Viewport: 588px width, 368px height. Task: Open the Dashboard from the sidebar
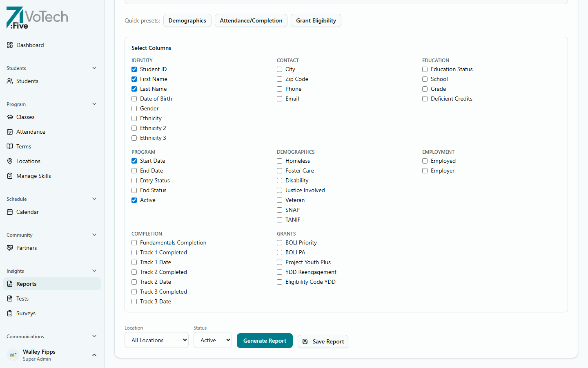tap(29, 45)
